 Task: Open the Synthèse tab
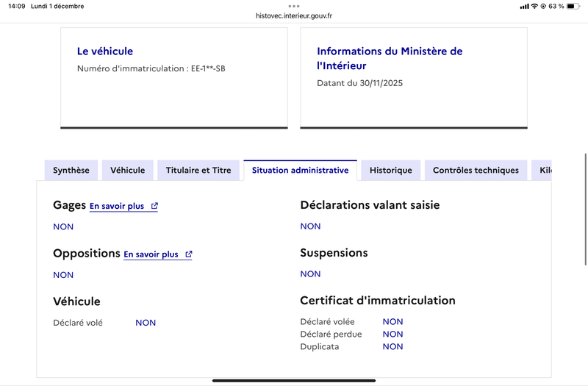click(x=71, y=171)
